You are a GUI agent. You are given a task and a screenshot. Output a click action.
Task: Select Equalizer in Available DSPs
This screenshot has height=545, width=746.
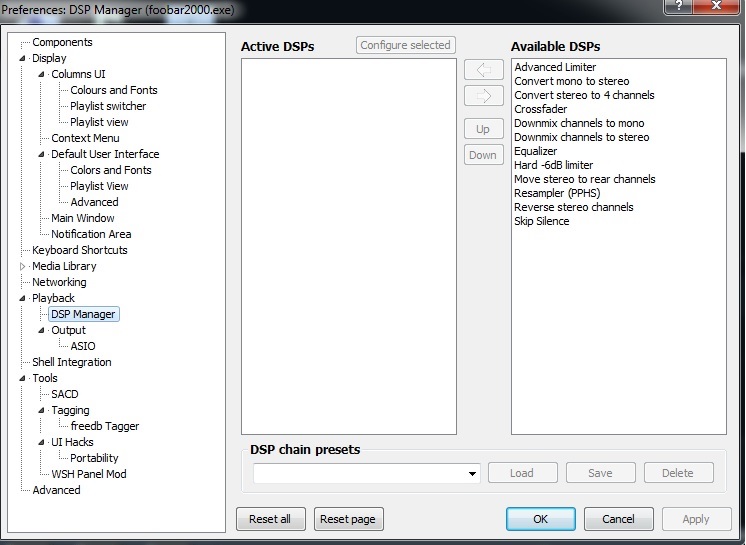tap(536, 151)
